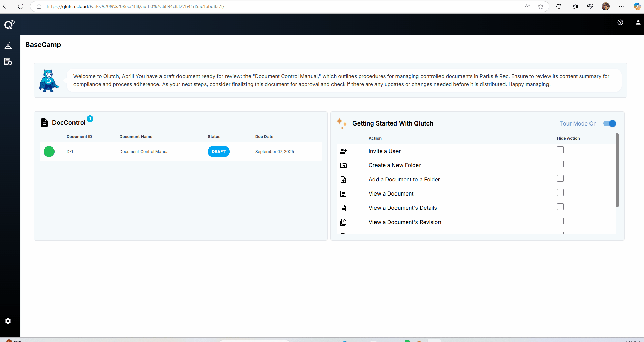The width and height of the screenshot is (644, 342).
Task: Open the View a Document's Details action
Action: 403,208
